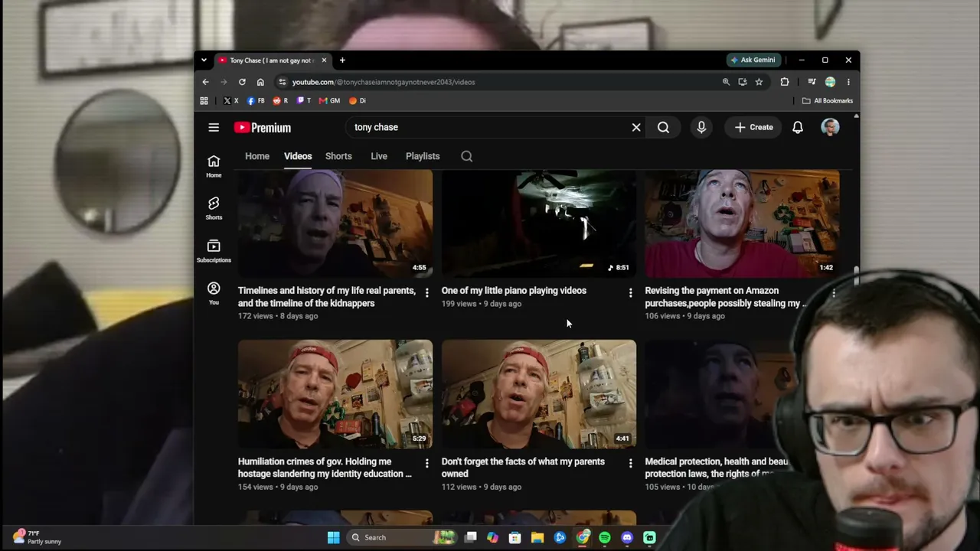Click the Ask Gemini button

click(753, 60)
